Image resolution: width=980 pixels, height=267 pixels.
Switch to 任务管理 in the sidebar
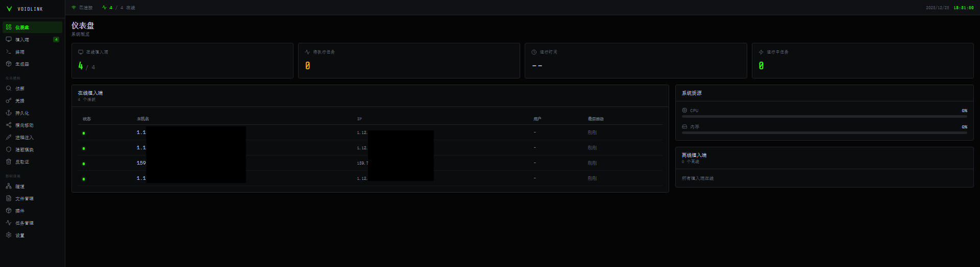pos(24,223)
